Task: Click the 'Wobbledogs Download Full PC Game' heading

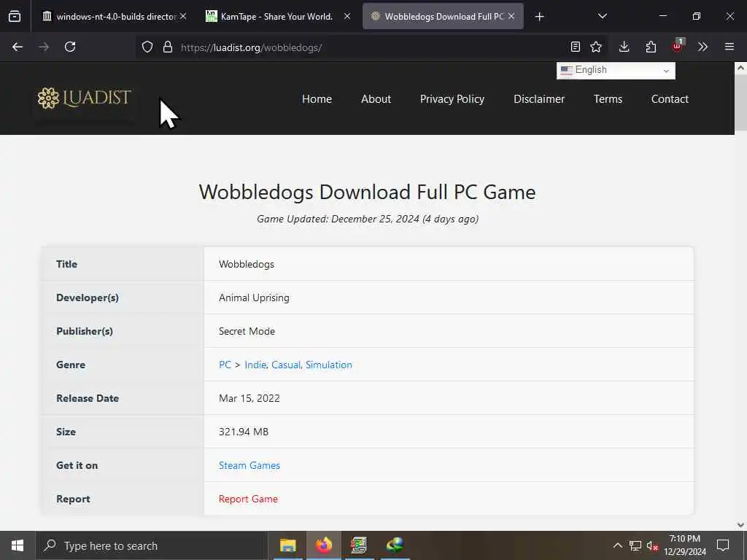Action: (x=368, y=192)
